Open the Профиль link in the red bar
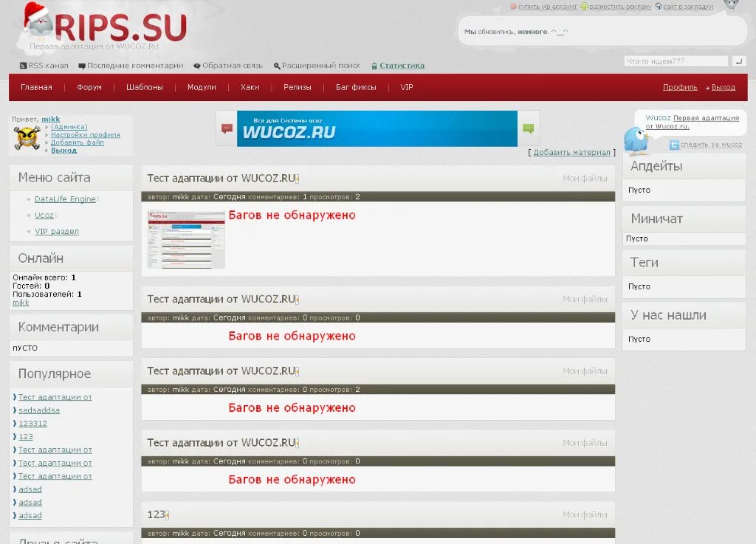Image resolution: width=756 pixels, height=544 pixels. pyautogui.click(x=680, y=87)
